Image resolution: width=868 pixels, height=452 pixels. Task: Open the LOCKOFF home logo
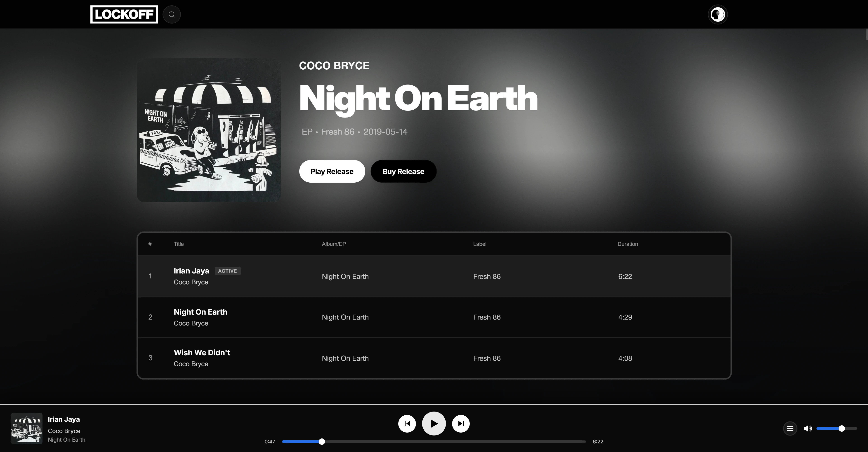(124, 14)
